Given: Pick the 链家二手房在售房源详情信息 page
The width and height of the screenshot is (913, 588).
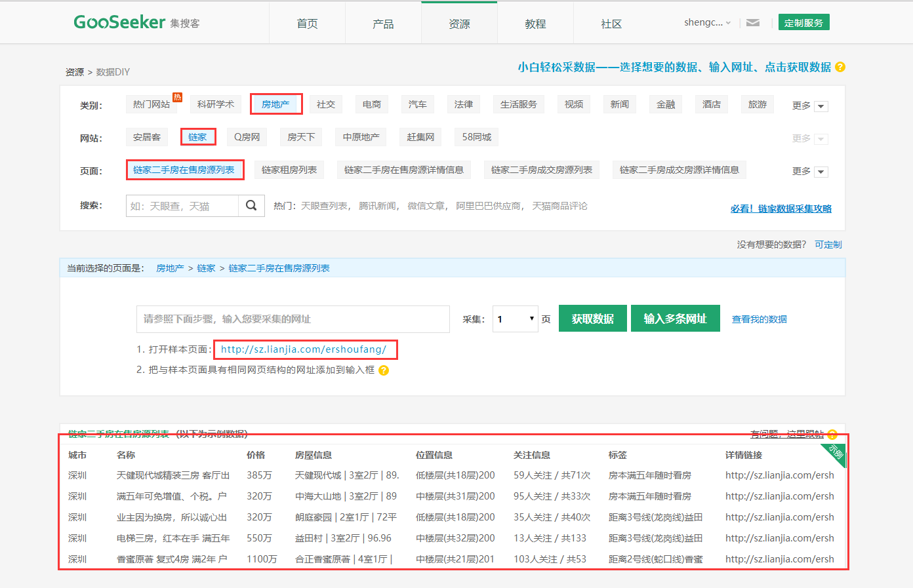Looking at the screenshot, I should [404, 170].
